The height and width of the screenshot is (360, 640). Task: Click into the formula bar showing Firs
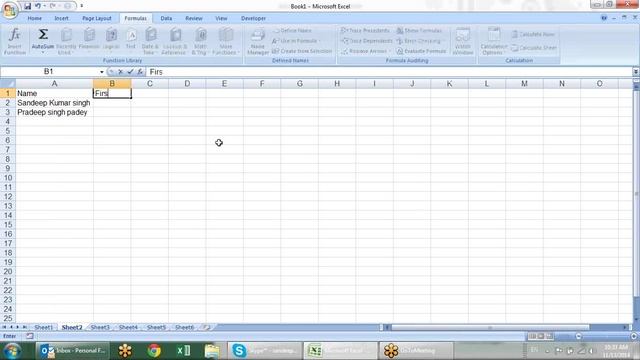tap(389, 72)
